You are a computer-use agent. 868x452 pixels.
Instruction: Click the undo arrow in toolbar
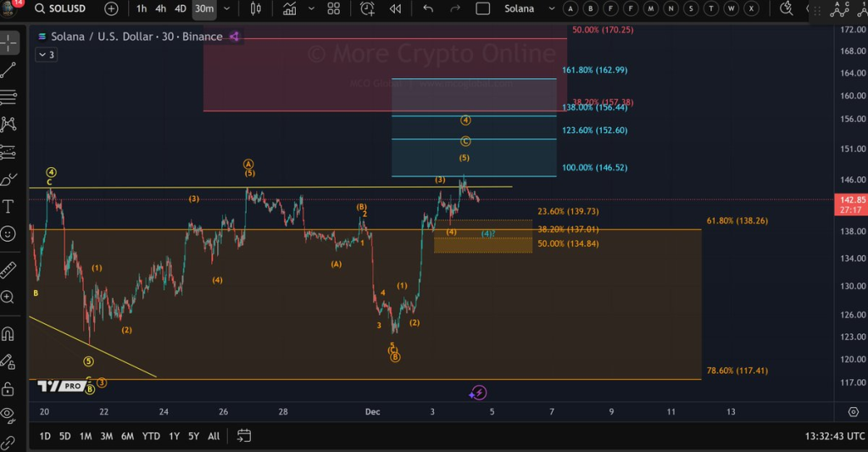point(428,8)
